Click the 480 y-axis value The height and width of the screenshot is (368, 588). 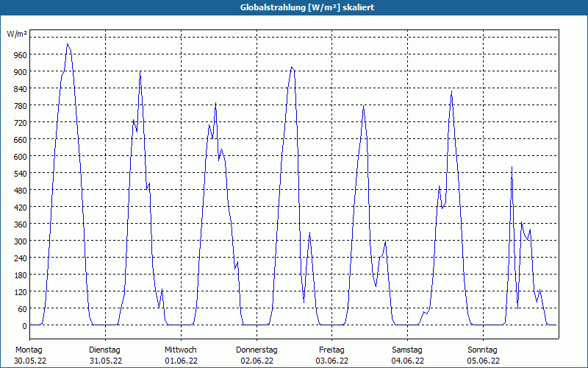pos(21,191)
